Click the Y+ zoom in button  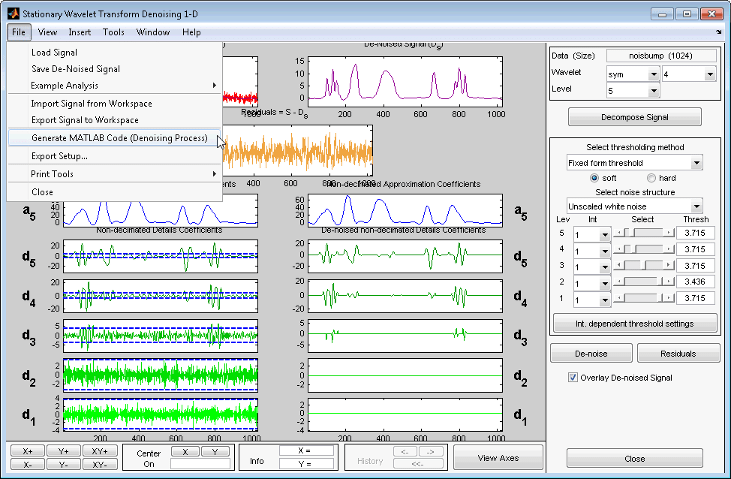pyautogui.click(x=62, y=451)
